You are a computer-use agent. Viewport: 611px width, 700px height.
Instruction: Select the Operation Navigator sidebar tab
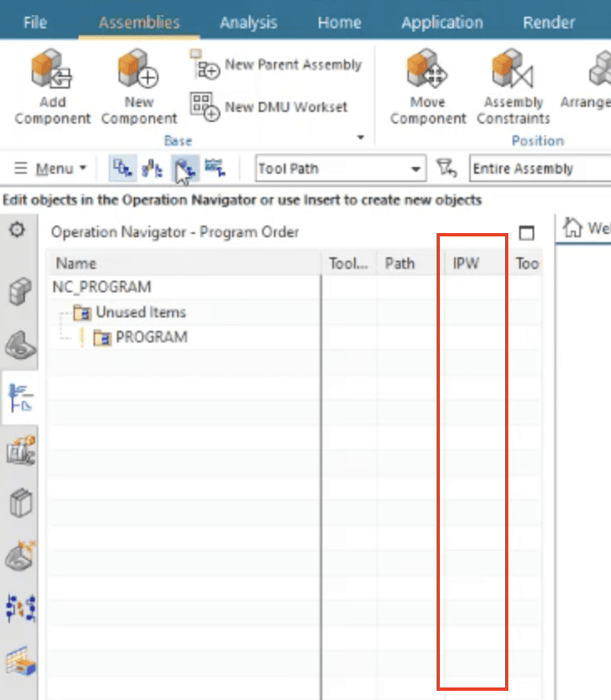[x=21, y=398]
